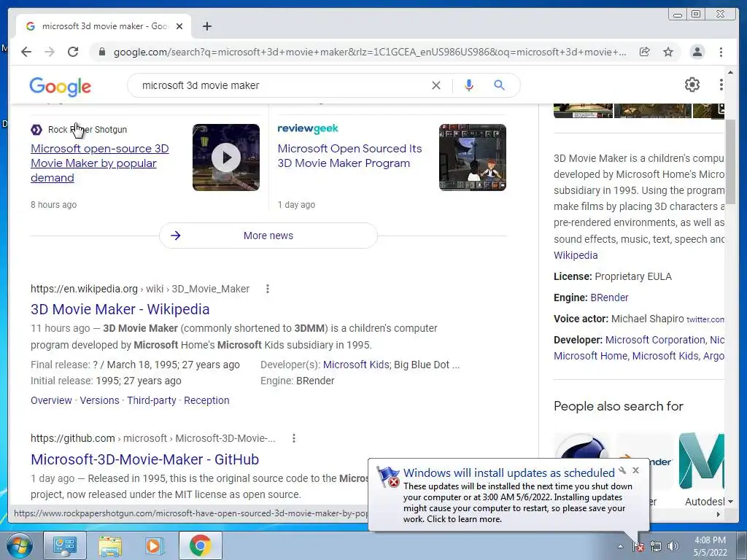Open the reviewgeek article thumbnail
This screenshot has height=560, width=747.
click(x=473, y=157)
